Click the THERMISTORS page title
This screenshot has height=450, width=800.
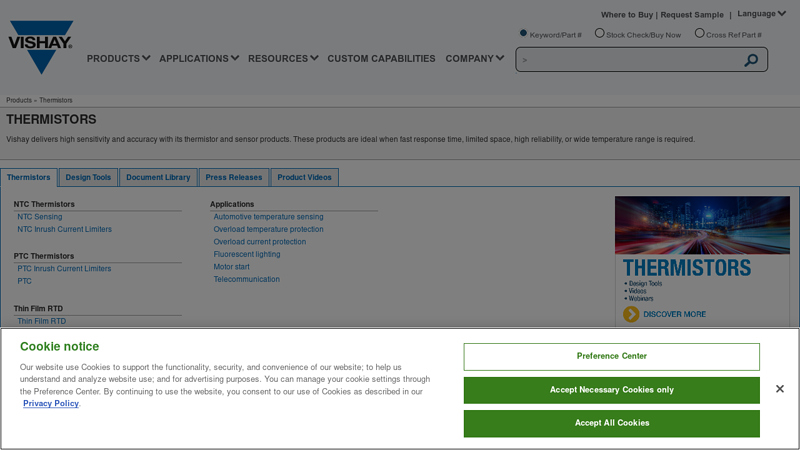51,119
